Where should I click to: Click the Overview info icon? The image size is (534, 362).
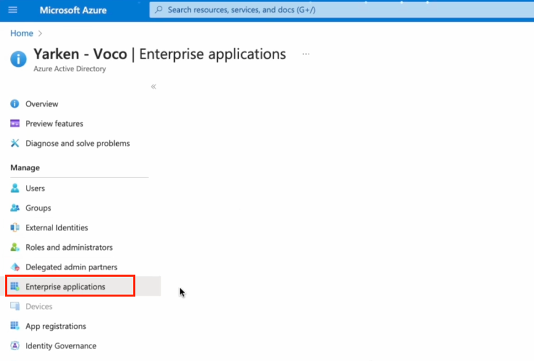[x=15, y=104]
